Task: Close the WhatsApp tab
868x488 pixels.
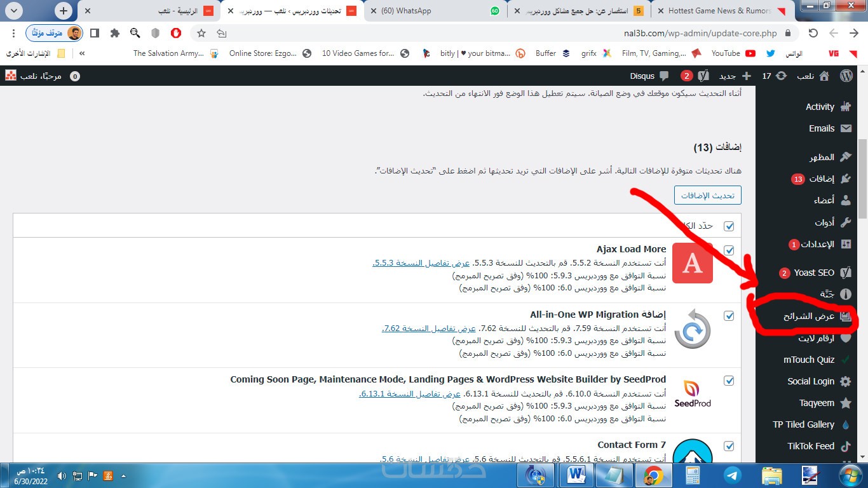Action: [372, 11]
